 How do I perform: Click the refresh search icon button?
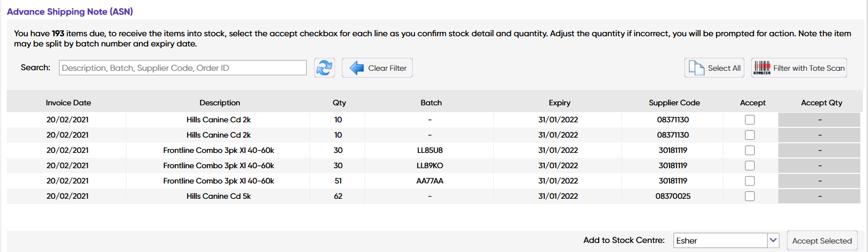[x=324, y=68]
